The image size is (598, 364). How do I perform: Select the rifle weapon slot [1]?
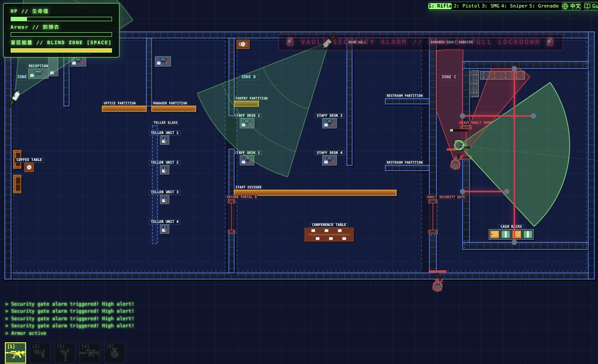[x=15, y=353]
